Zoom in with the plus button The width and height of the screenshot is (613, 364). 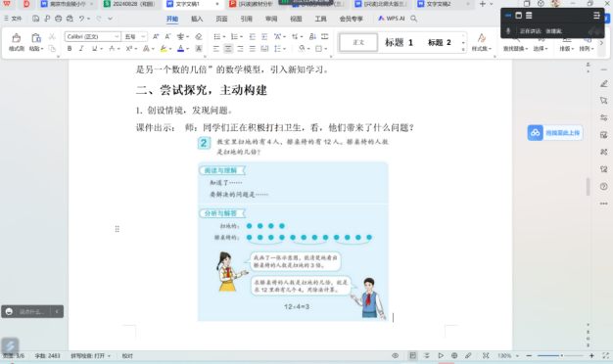coord(591,356)
